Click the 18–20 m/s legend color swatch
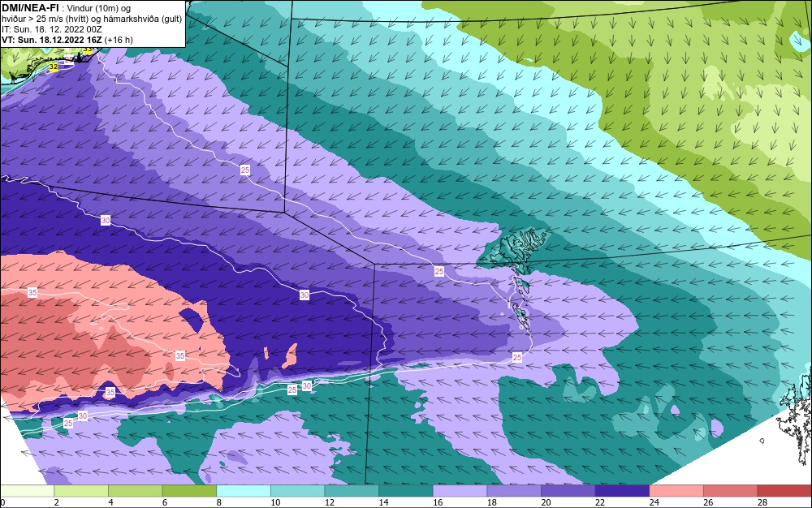The width and height of the screenshot is (812, 508). click(x=514, y=491)
